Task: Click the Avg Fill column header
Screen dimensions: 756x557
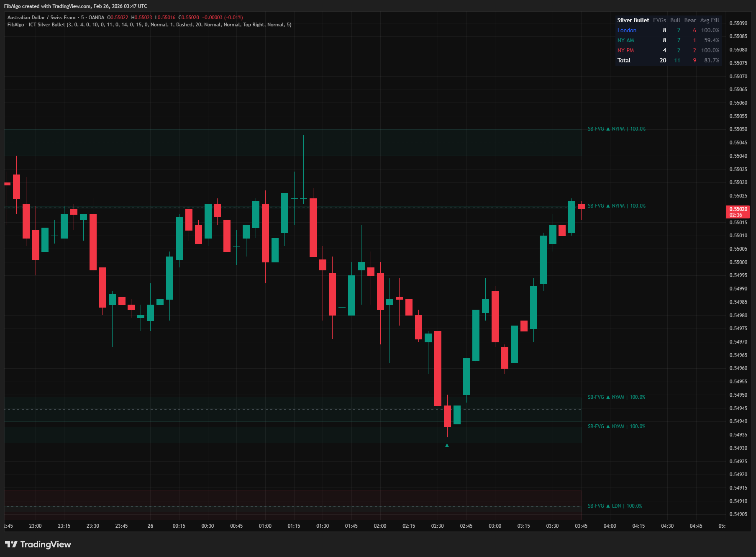Action: [710, 20]
